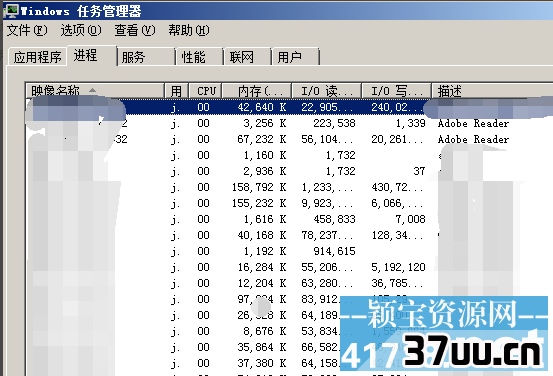Select the row with memory 1,616 K
Image resolution: width=553 pixels, height=376 pixels.
(x=289, y=219)
